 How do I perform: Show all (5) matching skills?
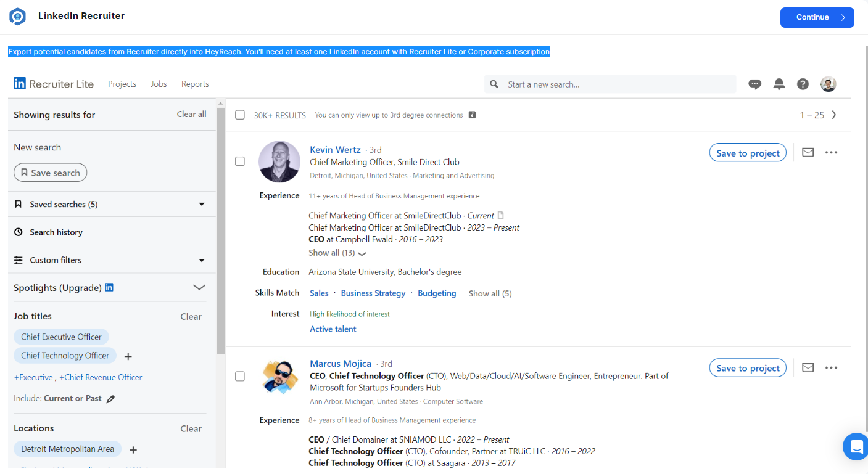490,293
